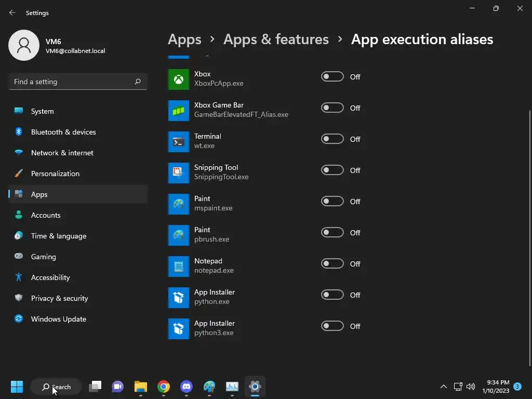Open Network & internet settings
This screenshot has height=399, width=532.
click(x=78, y=153)
